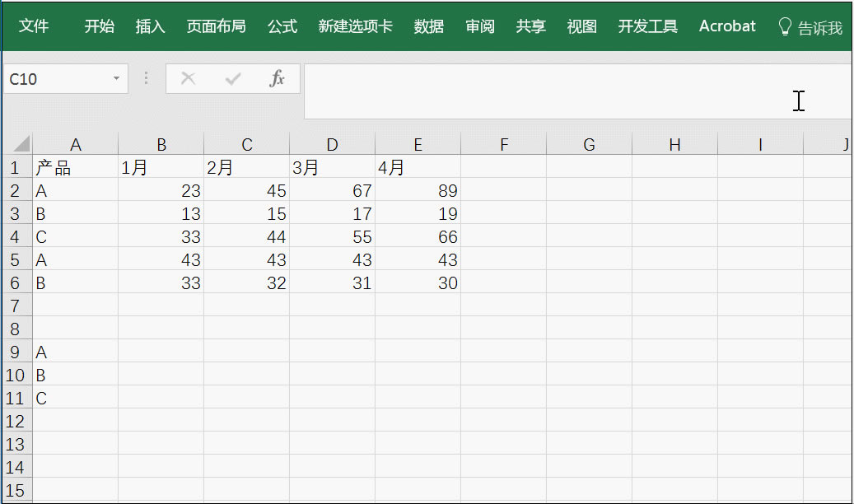Click the Name Box showing C10
The height and width of the screenshot is (504, 854).
click(57, 79)
